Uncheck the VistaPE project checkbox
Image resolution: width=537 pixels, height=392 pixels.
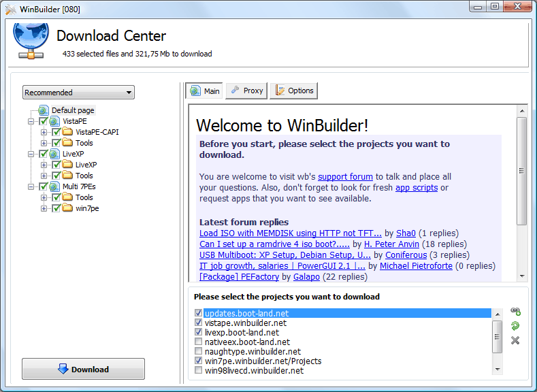coord(44,121)
